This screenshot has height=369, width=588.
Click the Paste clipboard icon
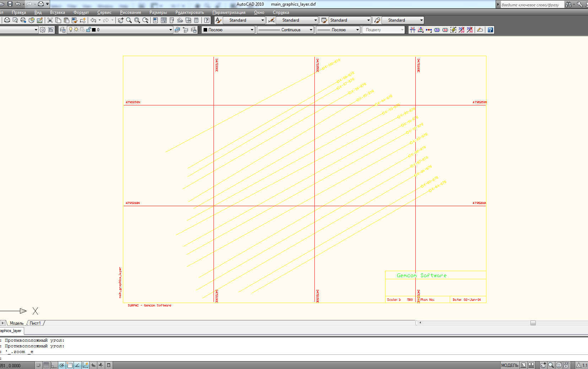point(66,20)
